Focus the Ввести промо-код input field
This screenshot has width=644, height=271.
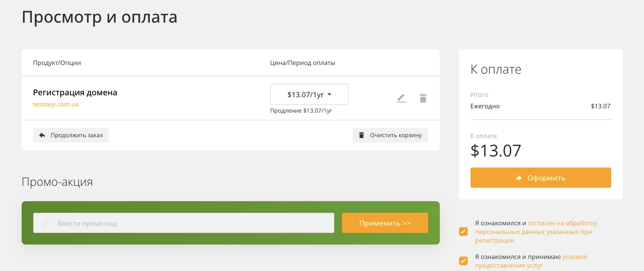click(x=184, y=223)
